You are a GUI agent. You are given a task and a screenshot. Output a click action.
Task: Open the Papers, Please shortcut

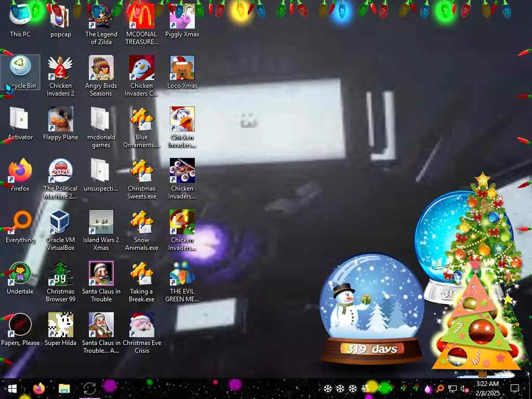point(20,329)
